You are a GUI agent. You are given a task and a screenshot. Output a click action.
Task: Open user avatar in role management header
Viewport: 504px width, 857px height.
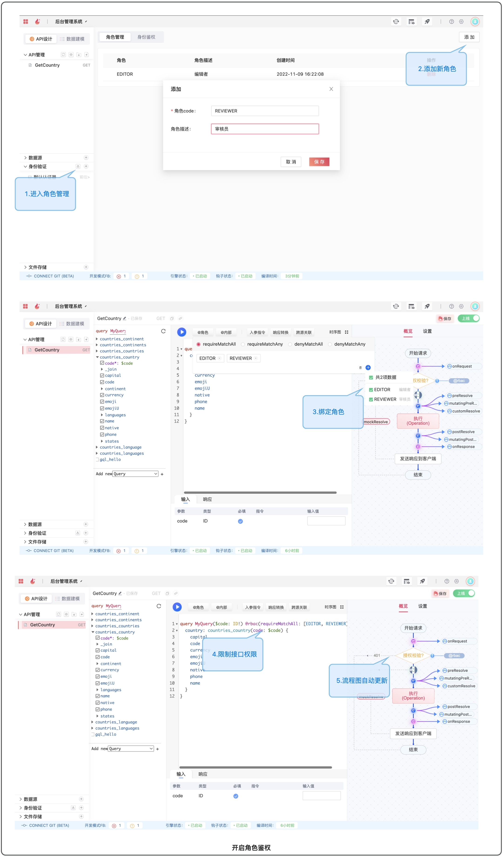click(x=475, y=21)
